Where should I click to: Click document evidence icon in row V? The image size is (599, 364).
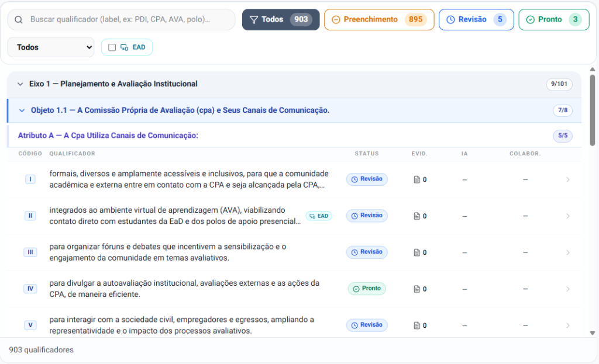coord(416,325)
